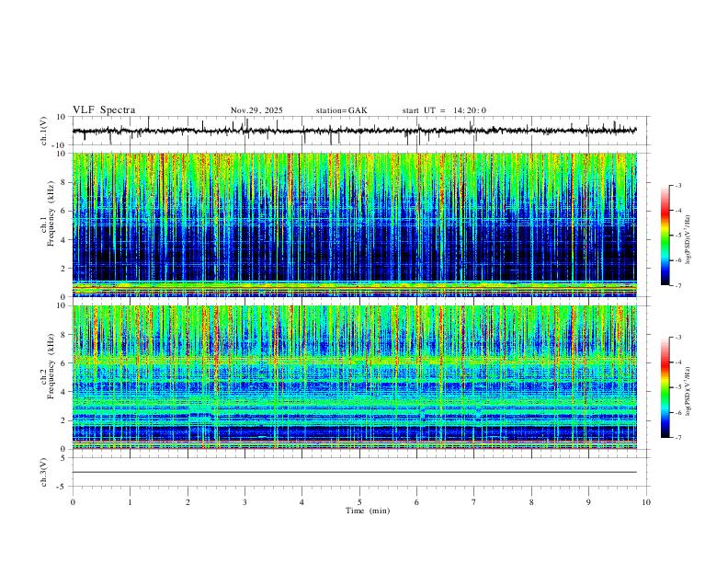728x563 pixels.
Task: Click the 'ch.3(V)' axis label
Action: click(44, 472)
